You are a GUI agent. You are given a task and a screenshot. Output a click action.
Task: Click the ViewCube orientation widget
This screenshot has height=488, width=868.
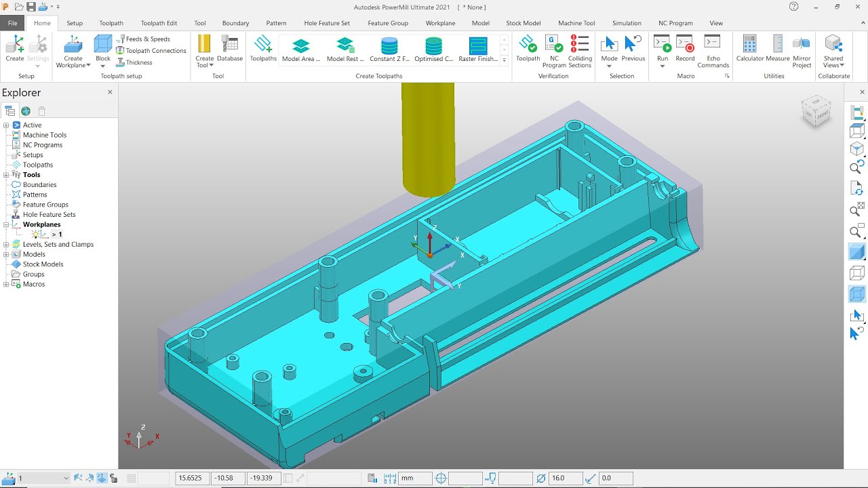[x=815, y=110]
